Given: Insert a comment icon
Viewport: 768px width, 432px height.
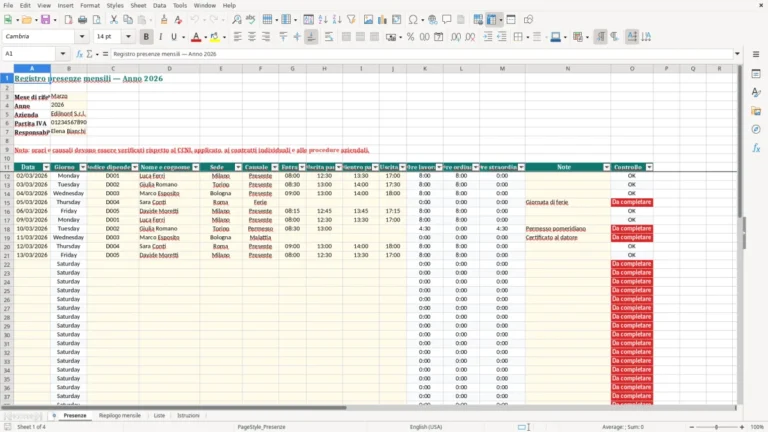Looking at the screenshot, I should pyautogui.click(x=447, y=20).
